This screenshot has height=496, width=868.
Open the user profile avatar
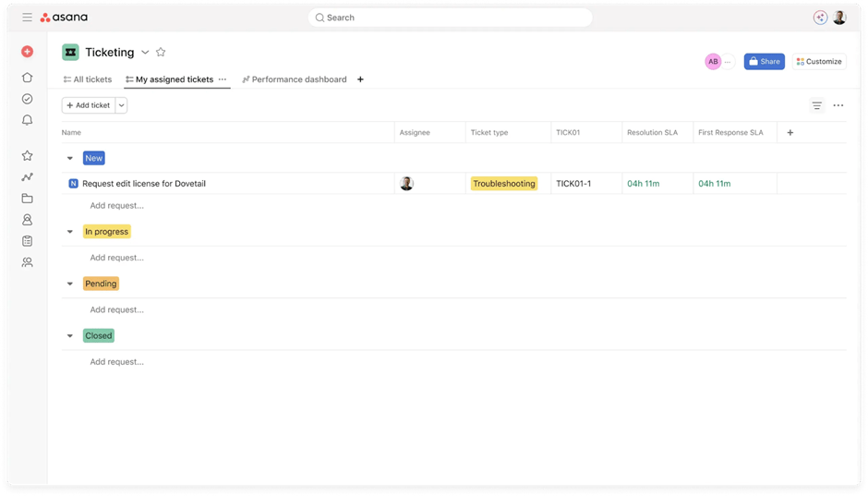coord(839,18)
